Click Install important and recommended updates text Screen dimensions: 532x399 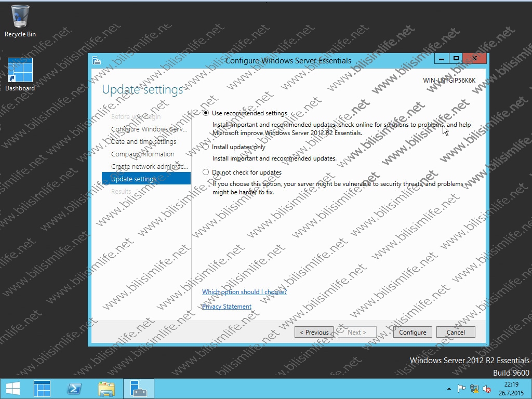[x=274, y=158]
